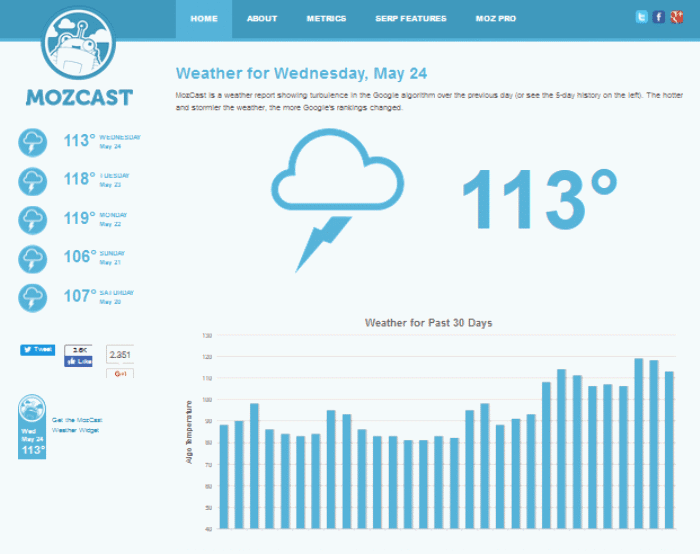Click the 120 y-axis gridline label

point(207,357)
